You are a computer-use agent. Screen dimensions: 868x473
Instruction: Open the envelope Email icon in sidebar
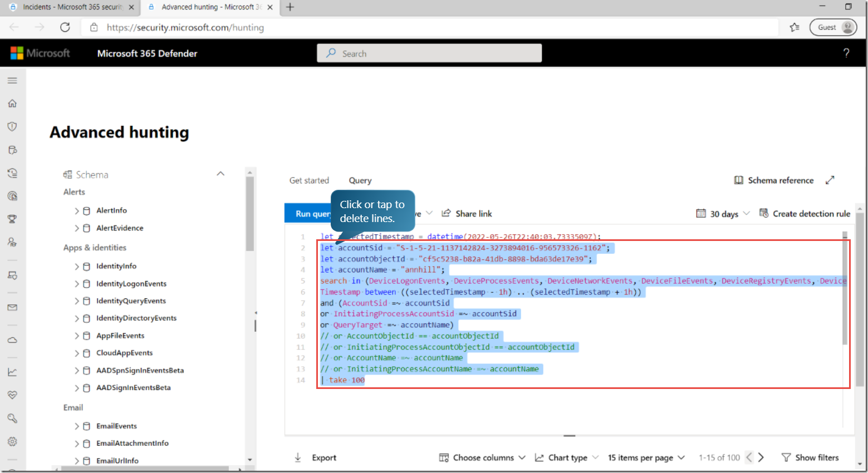(12, 307)
